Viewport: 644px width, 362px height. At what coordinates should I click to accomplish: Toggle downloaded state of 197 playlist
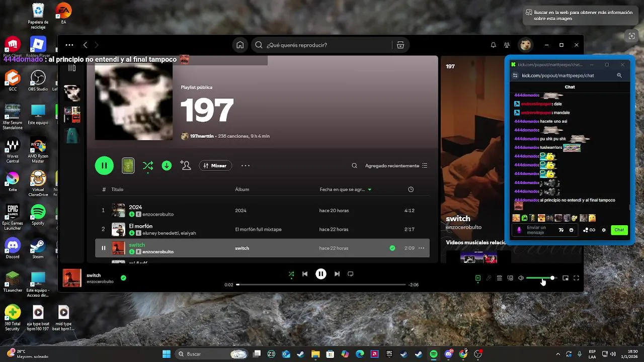coord(167,165)
